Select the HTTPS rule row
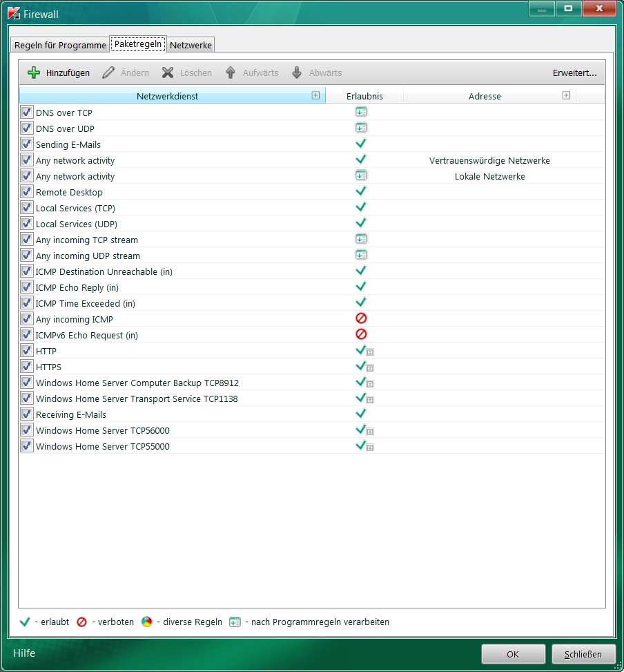This screenshot has width=624, height=672. [312, 367]
